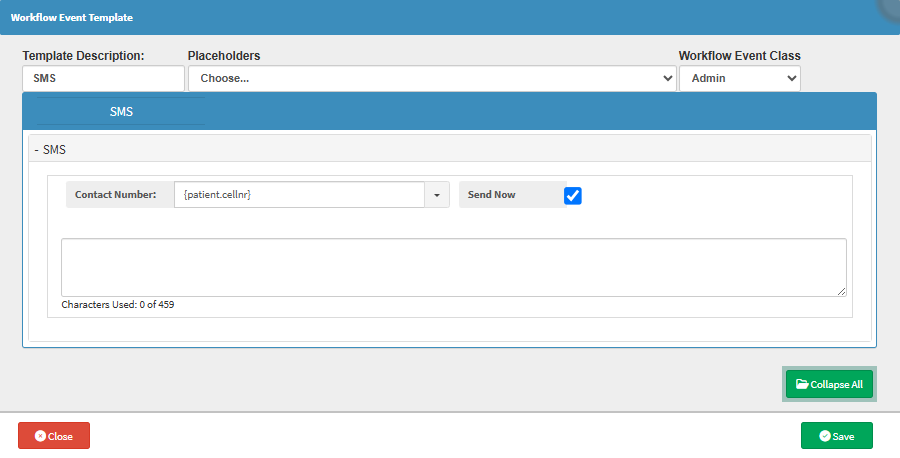This screenshot has height=458, width=900.
Task: Open the Placeholders dropdown showing Choose...
Action: click(432, 78)
